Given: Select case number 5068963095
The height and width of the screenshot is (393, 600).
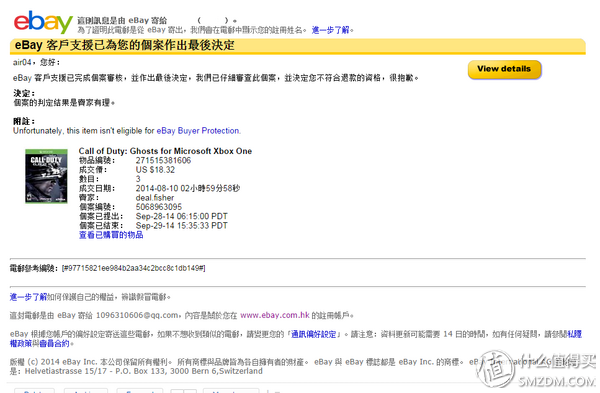Looking at the screenshot, I should [x=159, y=207].
